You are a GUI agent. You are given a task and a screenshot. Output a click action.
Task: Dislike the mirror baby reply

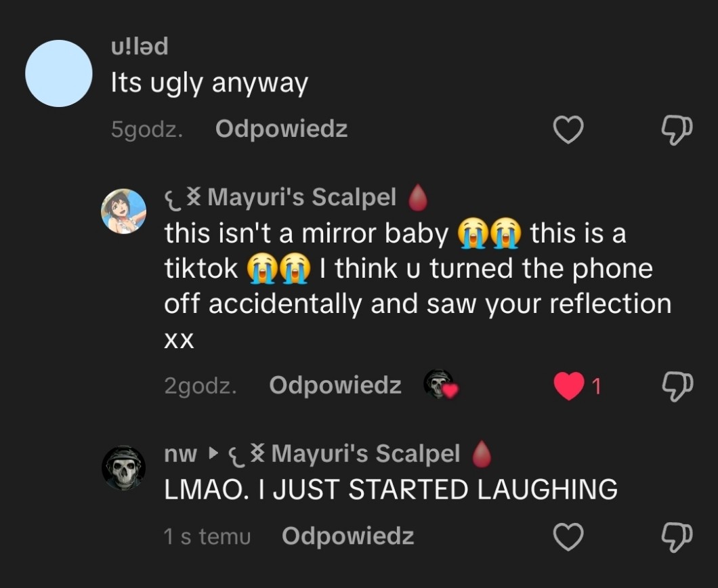(x=677, y=386)
